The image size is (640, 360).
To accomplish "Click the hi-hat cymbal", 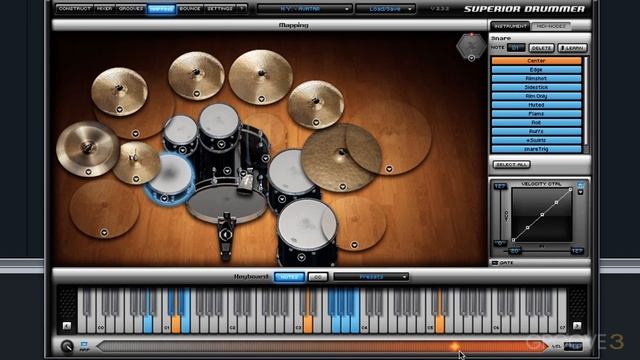I will point(136,162).
